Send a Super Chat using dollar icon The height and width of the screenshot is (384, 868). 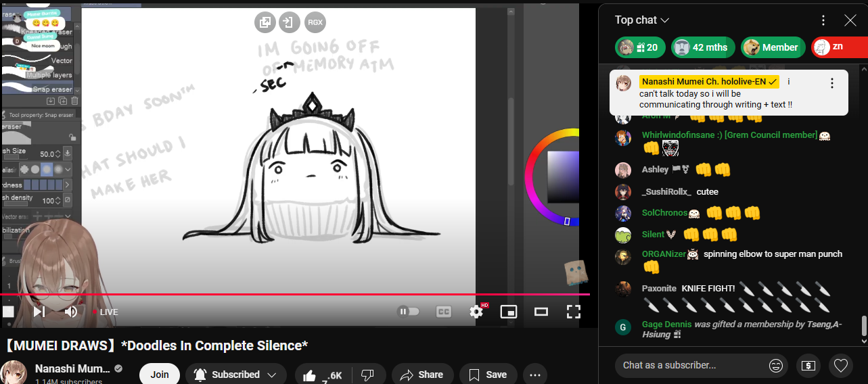point(808,366)
